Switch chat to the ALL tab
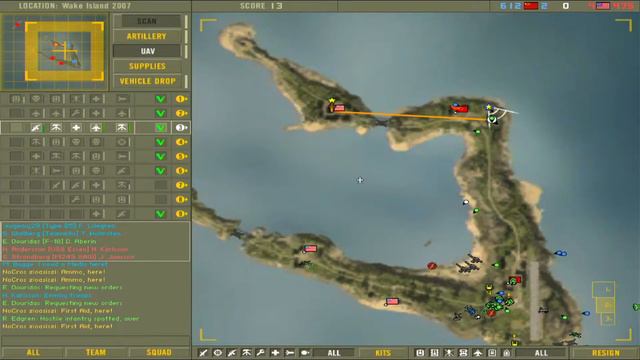The image size is (640, 360). click(x=33, y=353)
